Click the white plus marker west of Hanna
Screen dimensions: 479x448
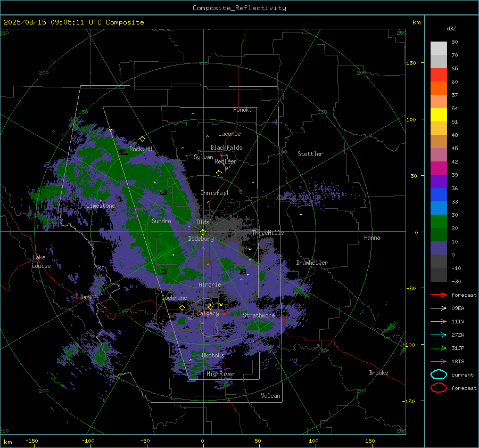pyautogui.click(x=301, y=214)
